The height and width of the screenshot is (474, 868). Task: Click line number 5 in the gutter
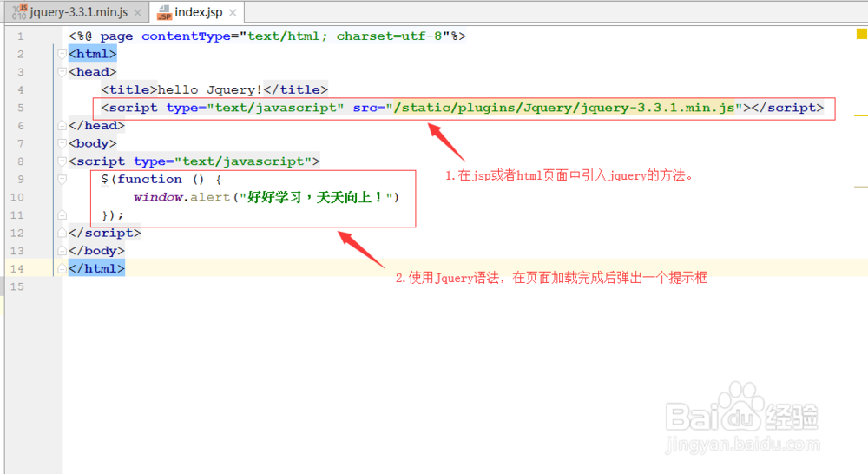click(x=21, y=108)
